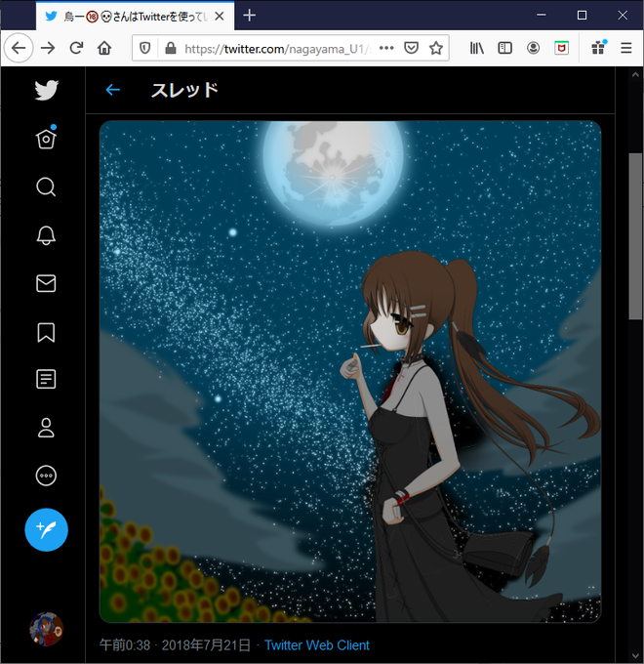644x664 pixels.
Task: Bookmark this page with star icon
Action: pos(436,48)
